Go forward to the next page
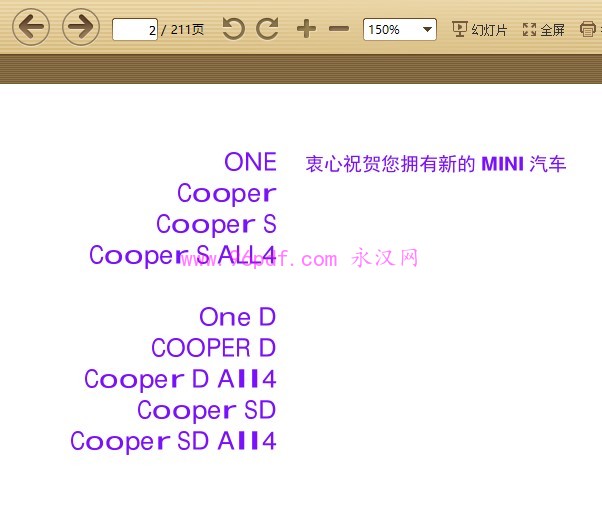 pyautogui.click(x=81, y=27)
